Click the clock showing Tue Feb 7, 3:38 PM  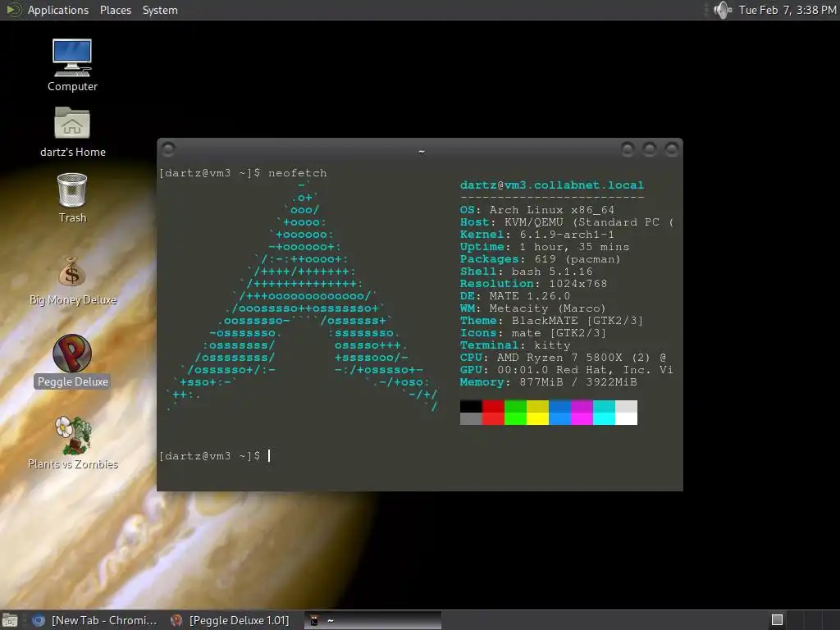coord(787,10)
